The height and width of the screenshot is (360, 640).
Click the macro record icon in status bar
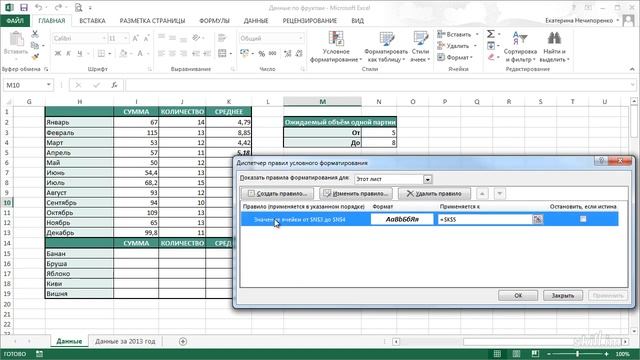click(39, 354)
